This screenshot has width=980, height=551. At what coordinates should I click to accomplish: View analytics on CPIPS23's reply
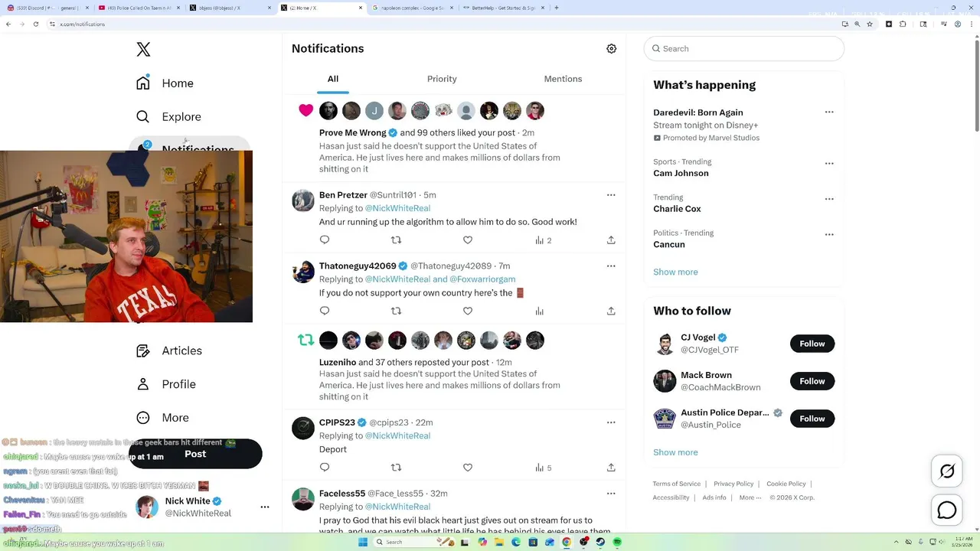543,468
